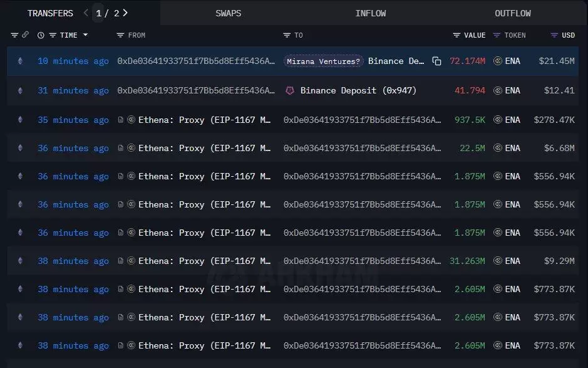This screenshot has width=588, height=368.
Task: Switch to the SWAPS tab
Action: (x=229, y=13)
